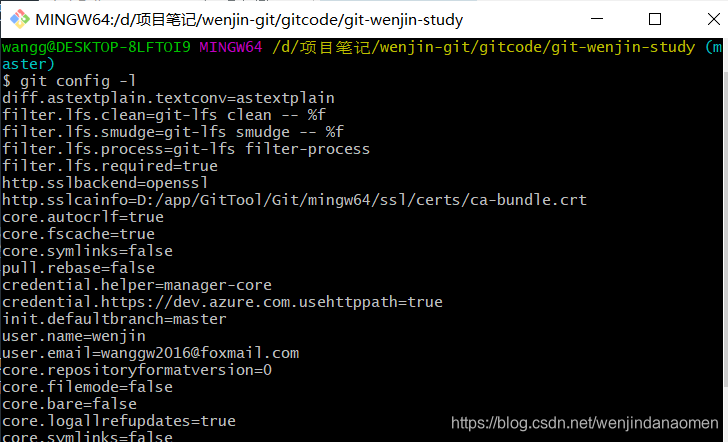Click the line core.repositoryformatversion=0

[x=137, y=370]
